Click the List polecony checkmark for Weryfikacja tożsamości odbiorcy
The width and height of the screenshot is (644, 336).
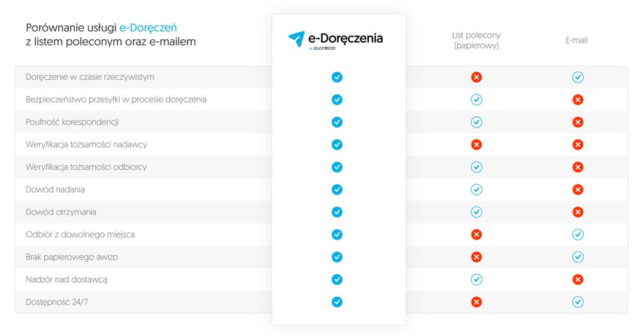[x=477, y=167]
